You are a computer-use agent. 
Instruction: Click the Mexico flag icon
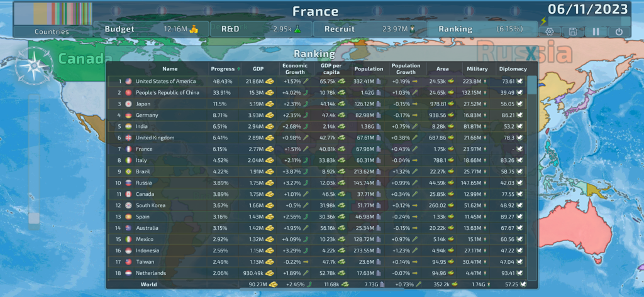click(128, 240)
